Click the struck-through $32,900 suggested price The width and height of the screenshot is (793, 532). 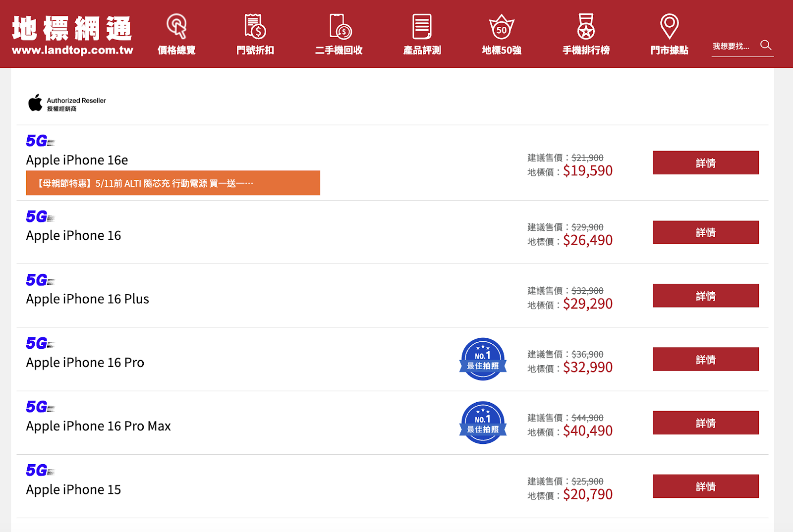click(x=587, y=290)
